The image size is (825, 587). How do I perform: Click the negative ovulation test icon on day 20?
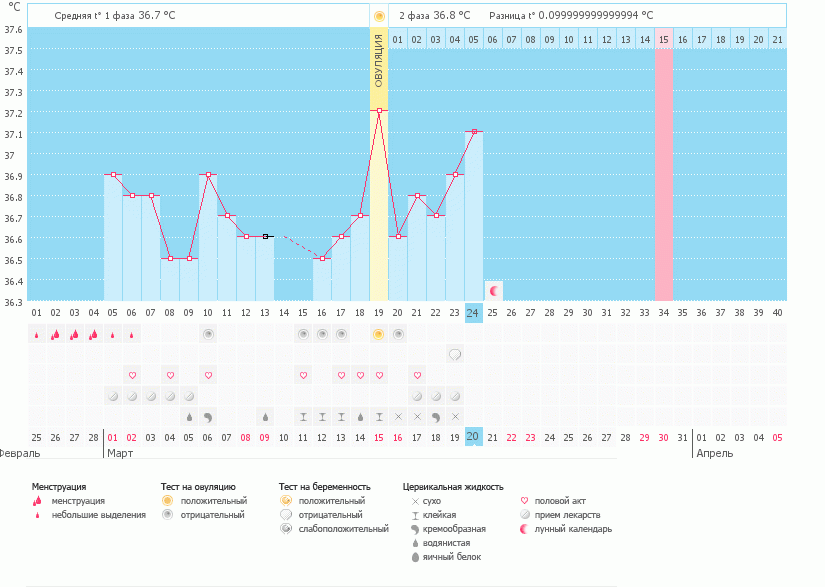pos(398,334)
